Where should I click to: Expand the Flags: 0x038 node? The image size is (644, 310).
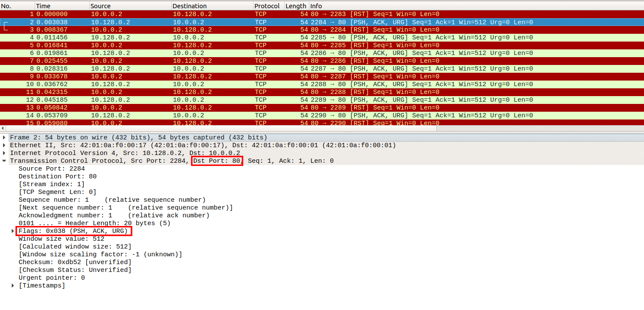[x=13, y=231]
